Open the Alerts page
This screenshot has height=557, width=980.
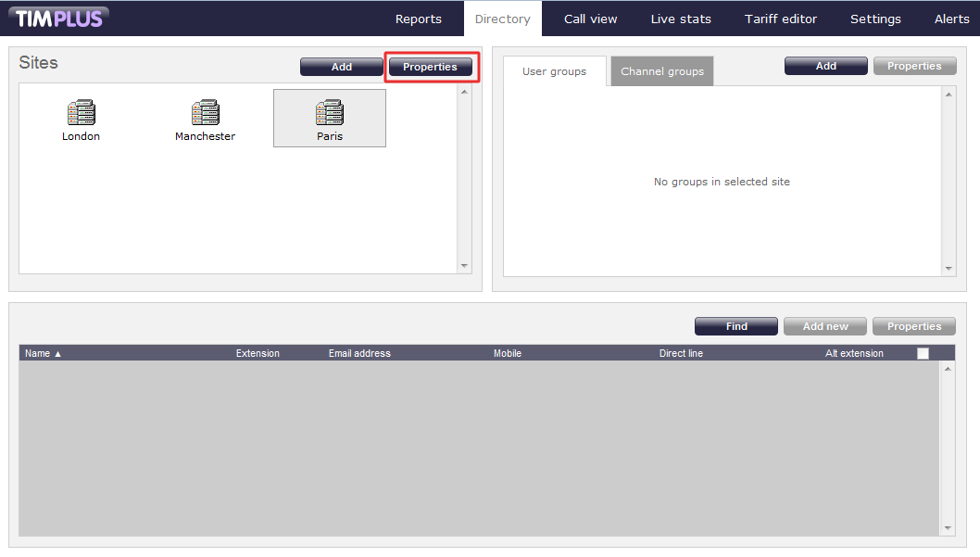tap(951, 19)
